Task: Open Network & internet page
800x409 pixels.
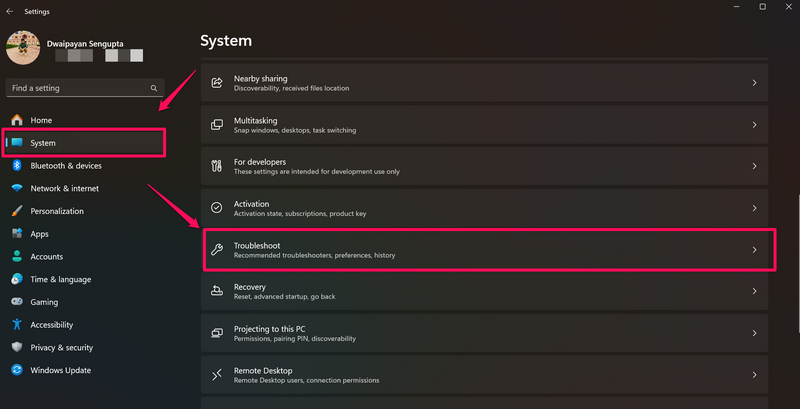Action: [x=64, y=188]
